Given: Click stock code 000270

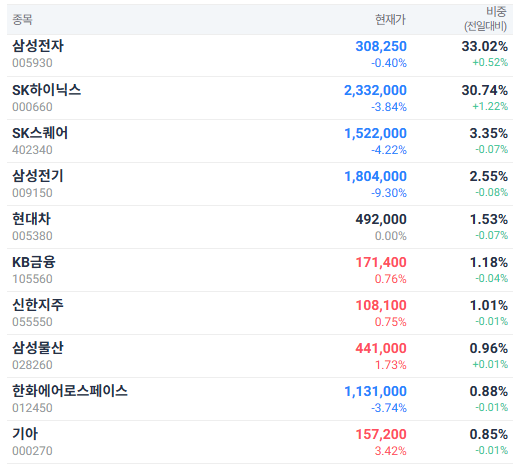Looking at the screenshot, I should coord(32,451).
